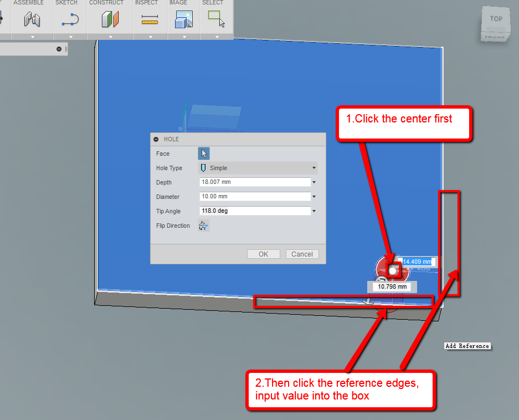Open the Diameter dropdown arrow
Screen dimensions: 519x420
(x=314, y=197)
